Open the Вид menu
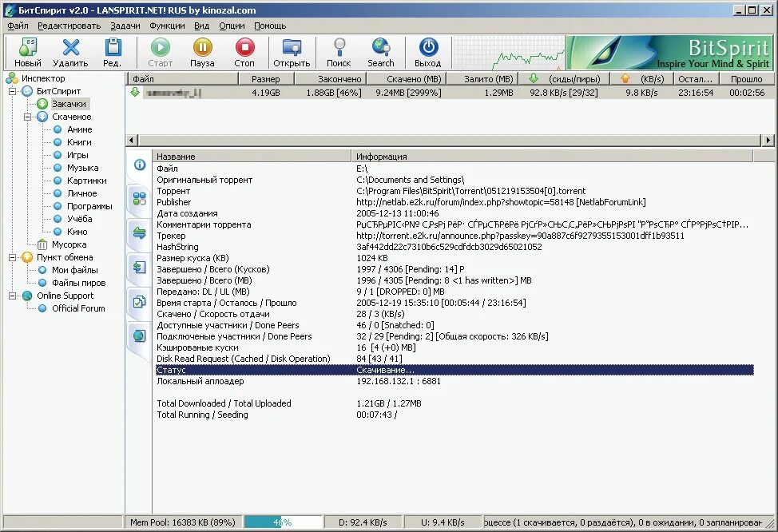 pos(201,26)
